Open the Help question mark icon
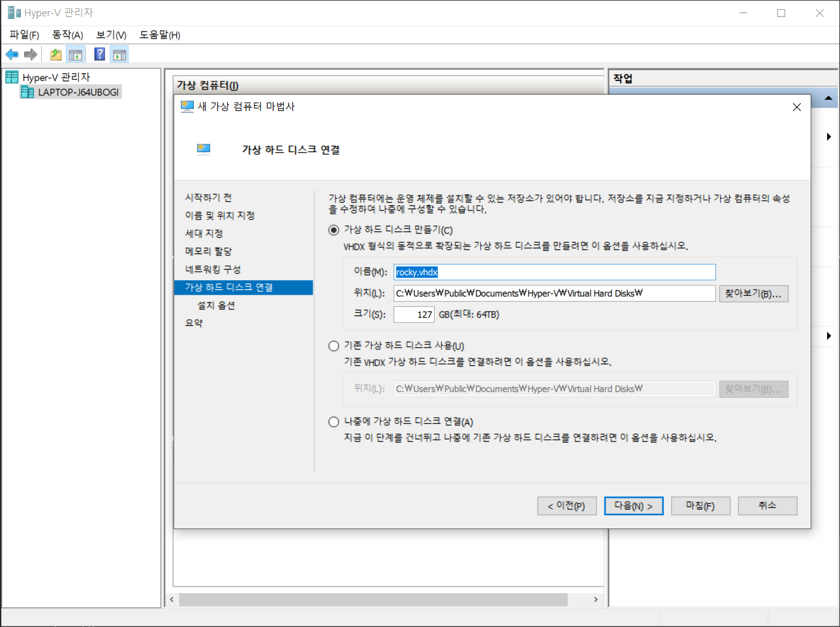 coord(100,54)
